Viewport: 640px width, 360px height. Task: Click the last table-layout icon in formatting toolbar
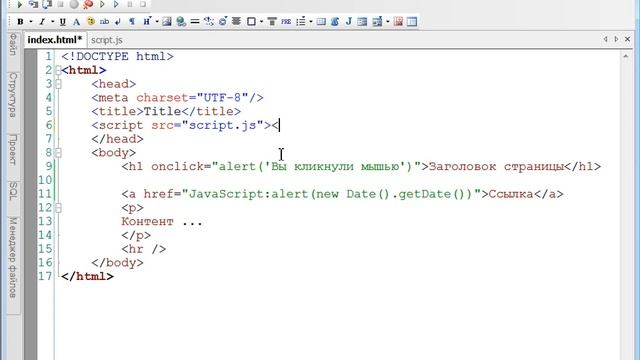(412, 22)
